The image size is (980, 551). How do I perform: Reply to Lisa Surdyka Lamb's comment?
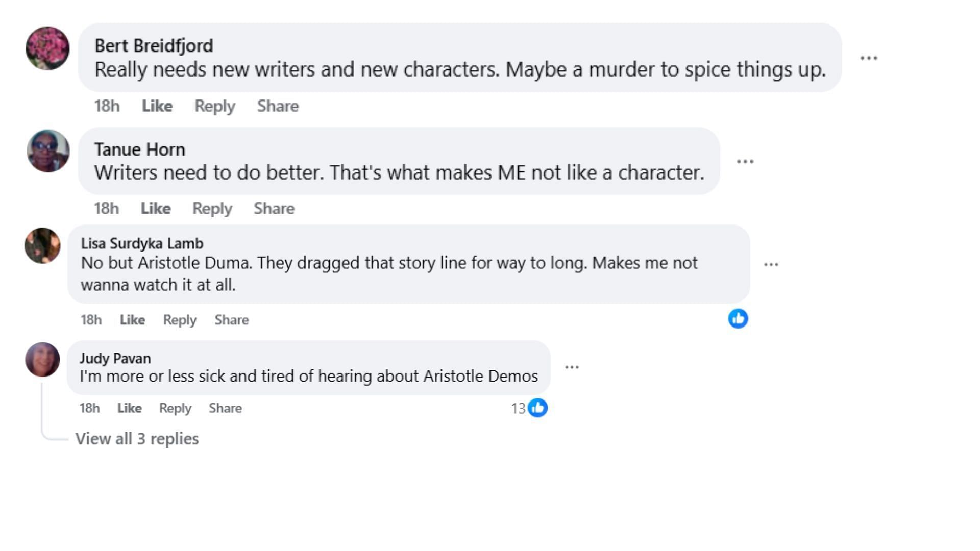[x=180, y=320]
